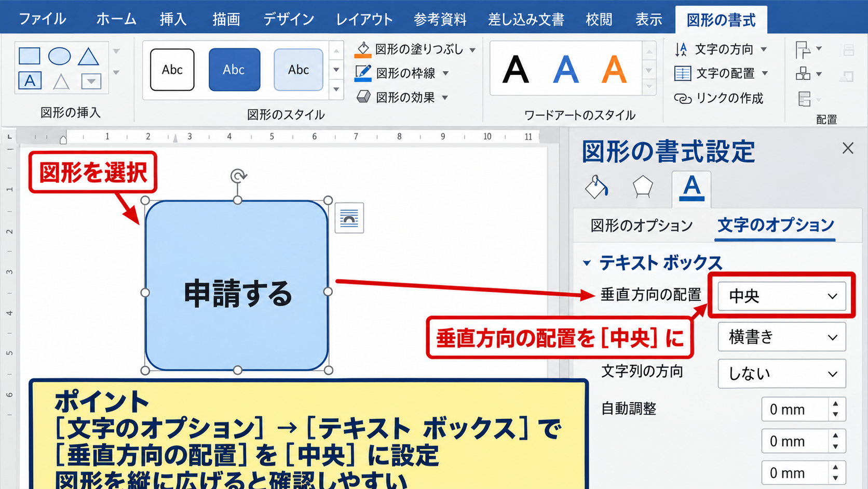Apply the black A WordArt style
This screenshot has width=868, height=489.
pyautogui.click(x=516, y=69)
